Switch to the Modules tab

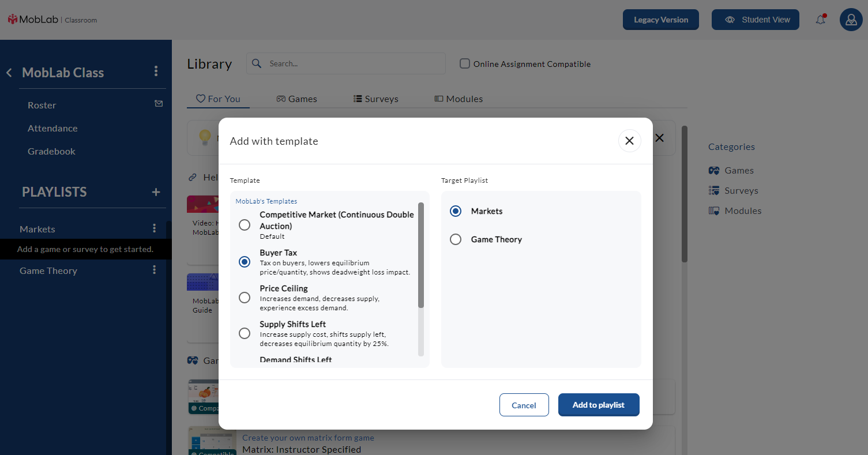(459, 99)
